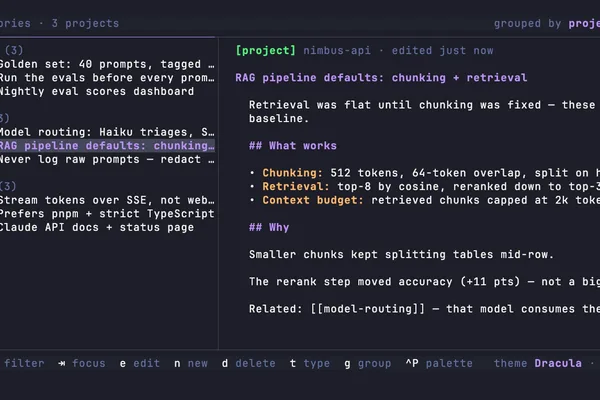
Task: Click 'Smaller chunks kept splitting tables mid-row.' line
Action: [401, 255]
